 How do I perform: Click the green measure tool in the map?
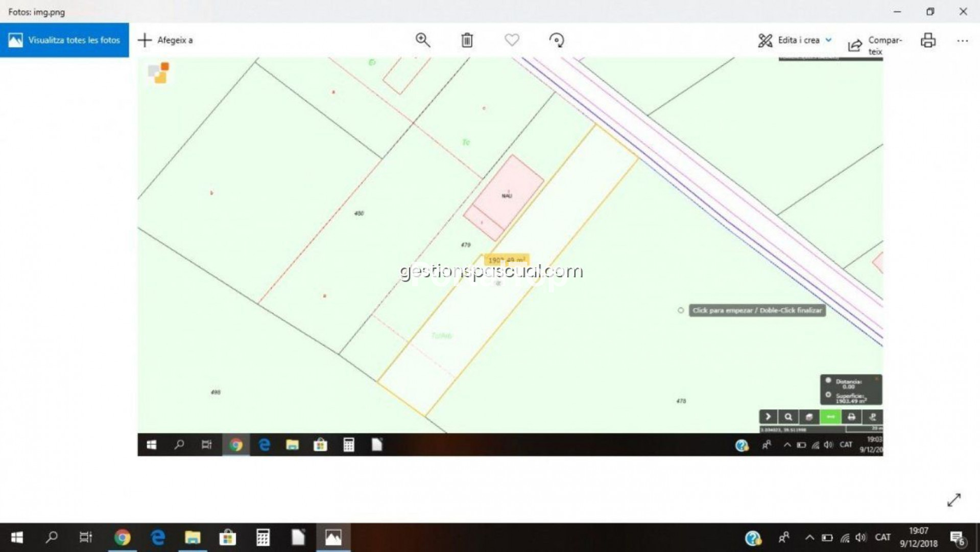click(x=830, y=417)
